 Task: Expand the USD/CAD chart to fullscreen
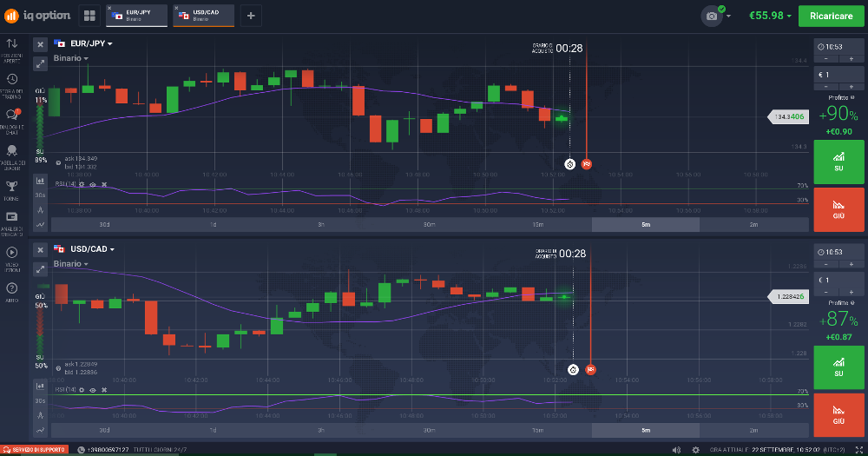click(41, 270)
